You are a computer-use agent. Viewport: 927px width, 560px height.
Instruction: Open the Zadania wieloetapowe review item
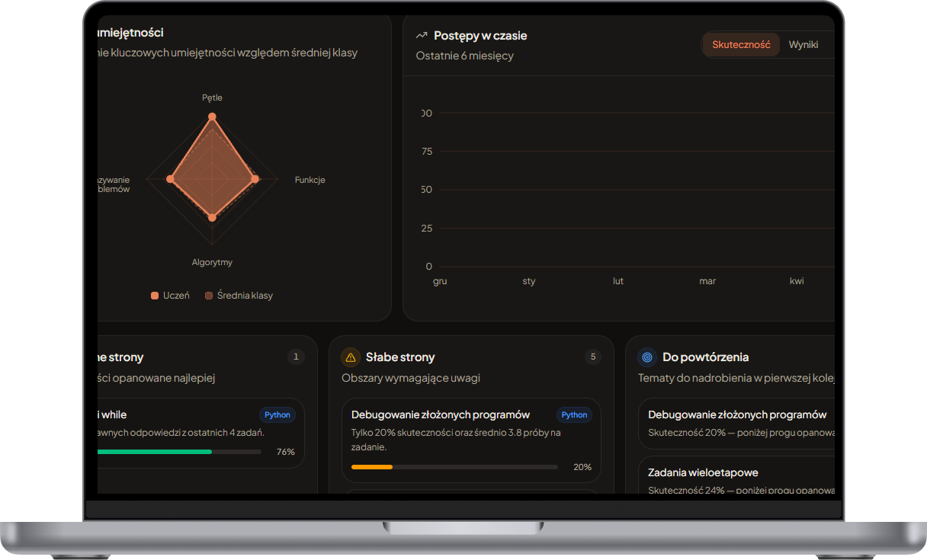(x=736, y=475)
